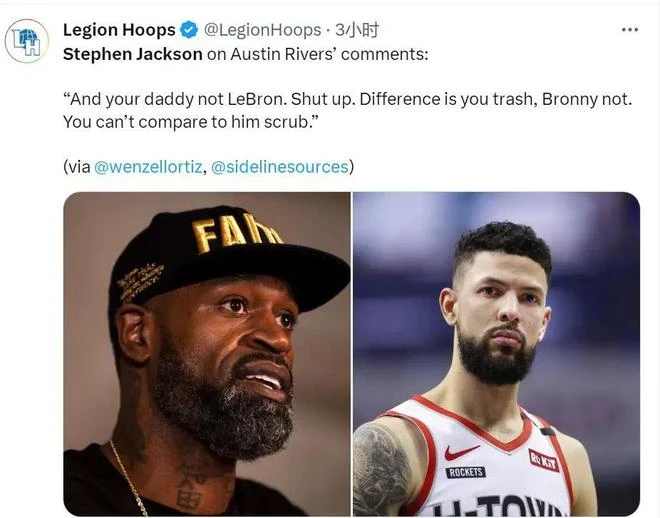Click the blue verified badge
660x518 pixels.
(x=189, y=30)
